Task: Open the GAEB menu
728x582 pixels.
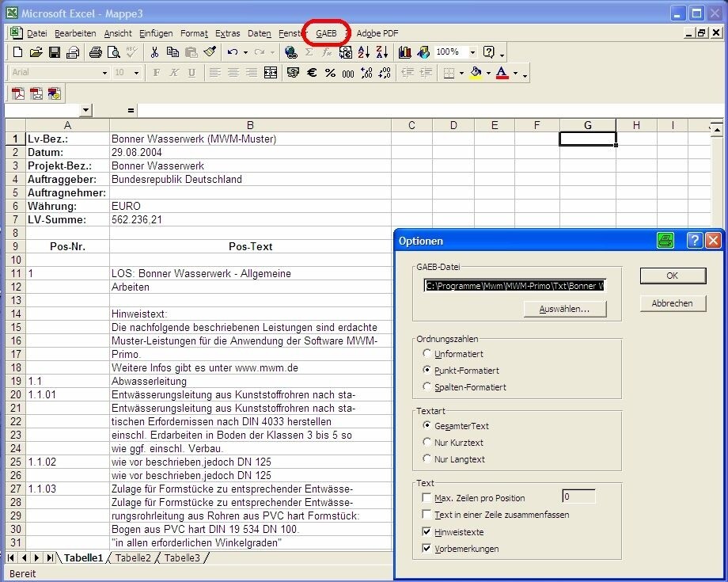Action: click(x=326, y=33)
